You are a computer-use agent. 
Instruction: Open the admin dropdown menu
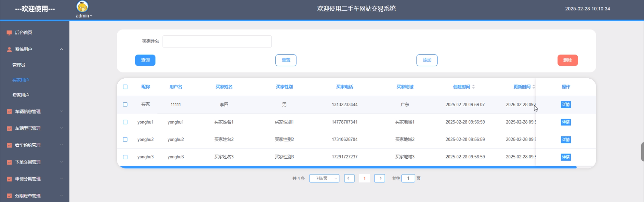pyautogui.click(x=84, y=16)
